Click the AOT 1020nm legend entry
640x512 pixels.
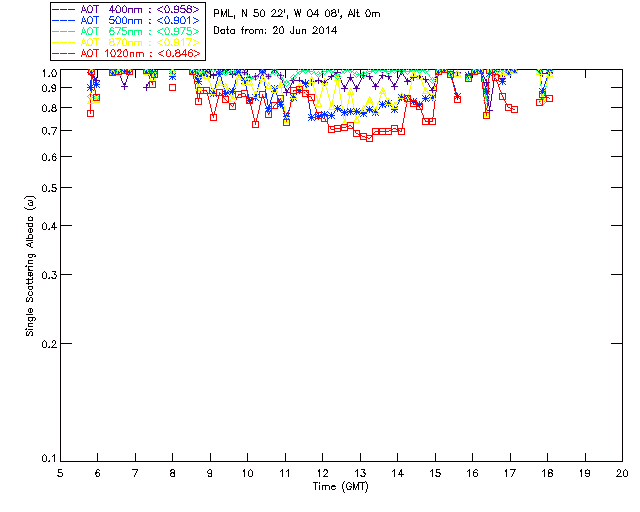[x=126, y=53]
